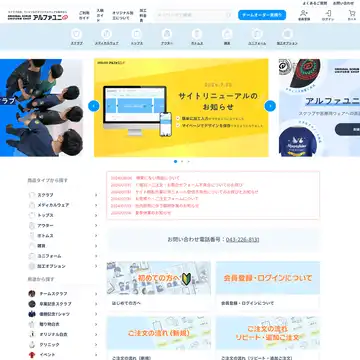Image resolution: width=360 pixels, height=360 pixels.
Task: Open お問い合わせ top link
Action: 343,3
